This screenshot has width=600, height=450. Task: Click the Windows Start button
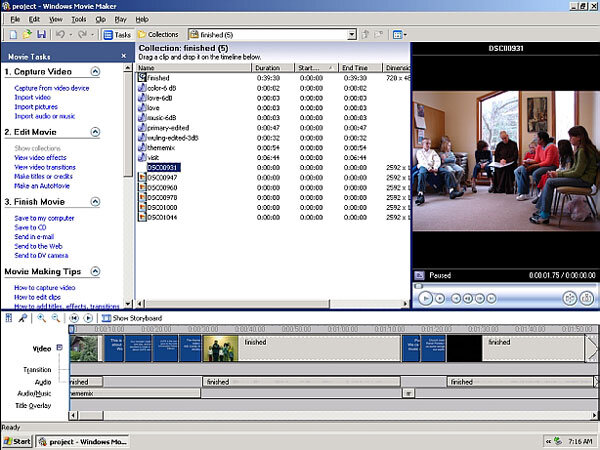coord(18,442)
